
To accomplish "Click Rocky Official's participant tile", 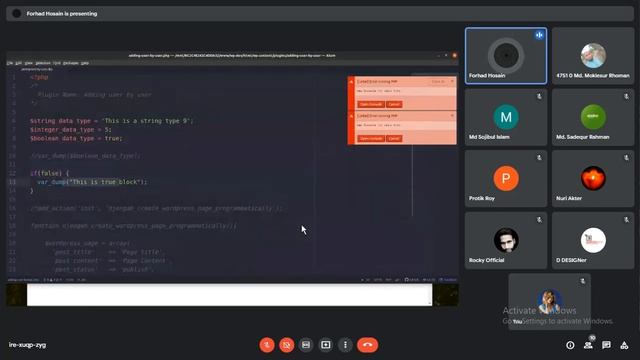I will click(x=506, y=240).
